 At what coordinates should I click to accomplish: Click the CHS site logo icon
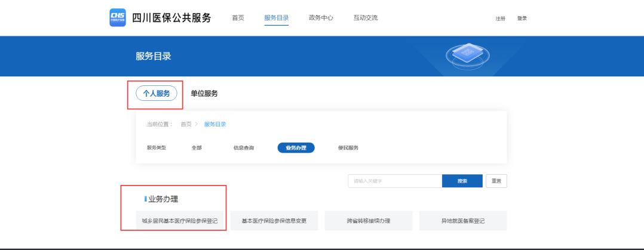pyautogui.click(x=118, y=18)
